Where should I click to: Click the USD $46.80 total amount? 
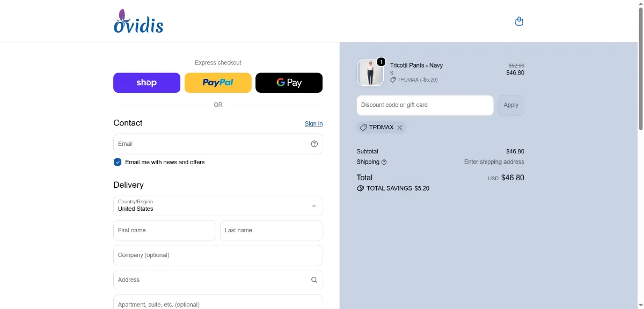pos(506,178)
